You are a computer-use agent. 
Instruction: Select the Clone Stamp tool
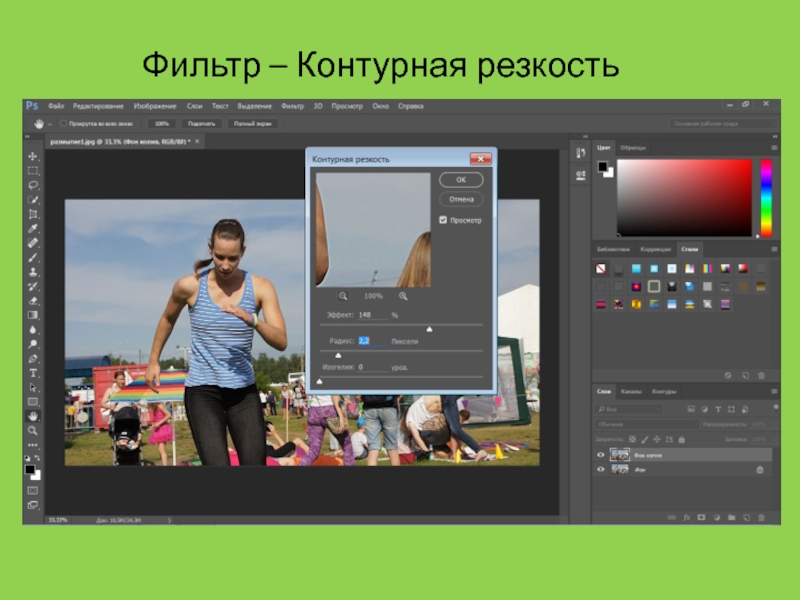tap(33, 271)
